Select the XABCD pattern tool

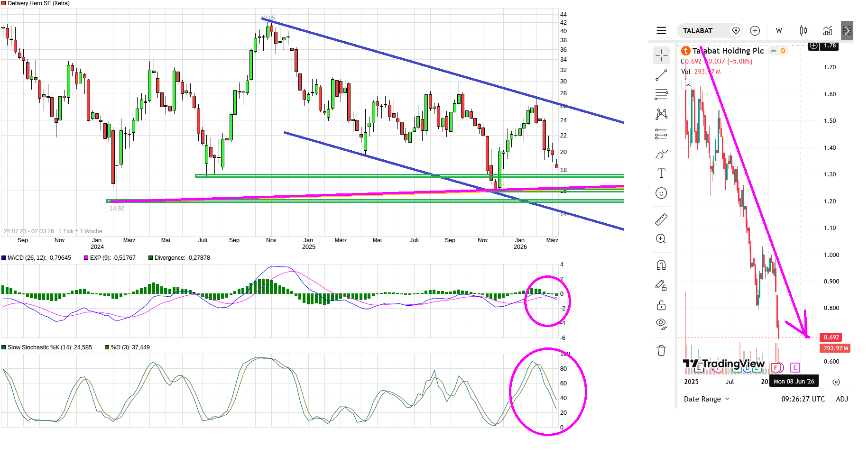661,114
